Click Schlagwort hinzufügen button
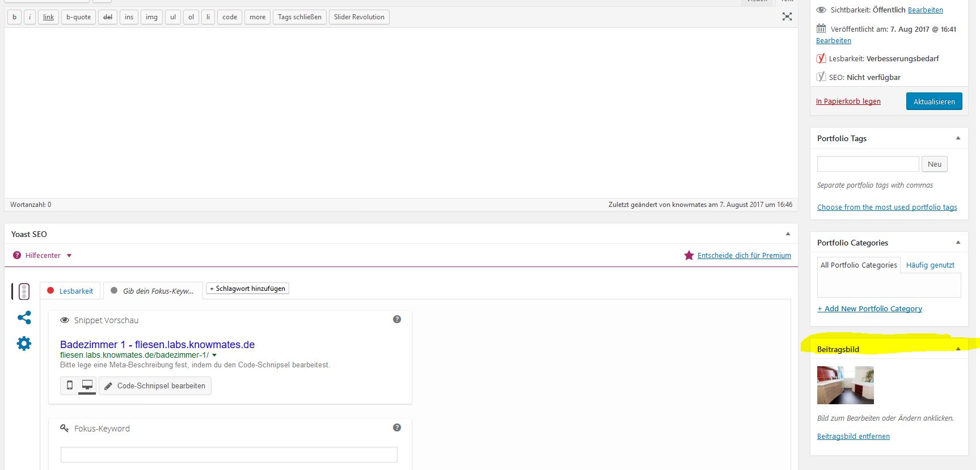This screenshot has width=980, height=470. tap(247, 289)
